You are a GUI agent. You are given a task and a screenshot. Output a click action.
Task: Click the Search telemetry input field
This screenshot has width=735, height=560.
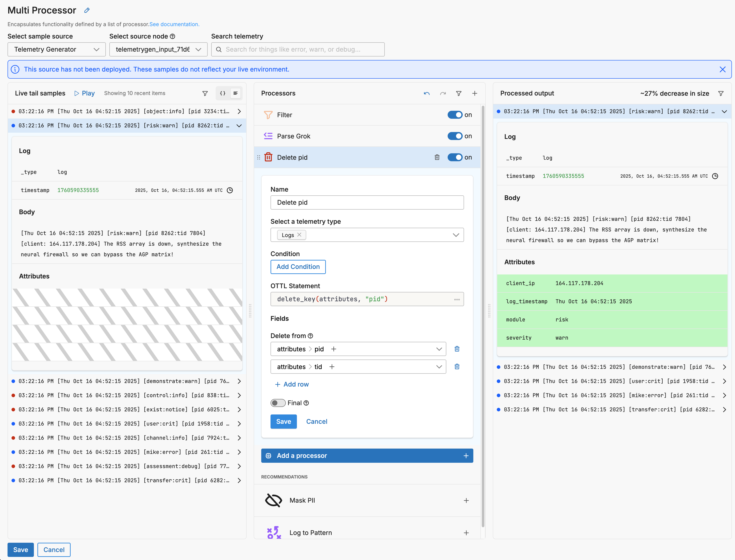pyautogui.click(x=298, y=49)
